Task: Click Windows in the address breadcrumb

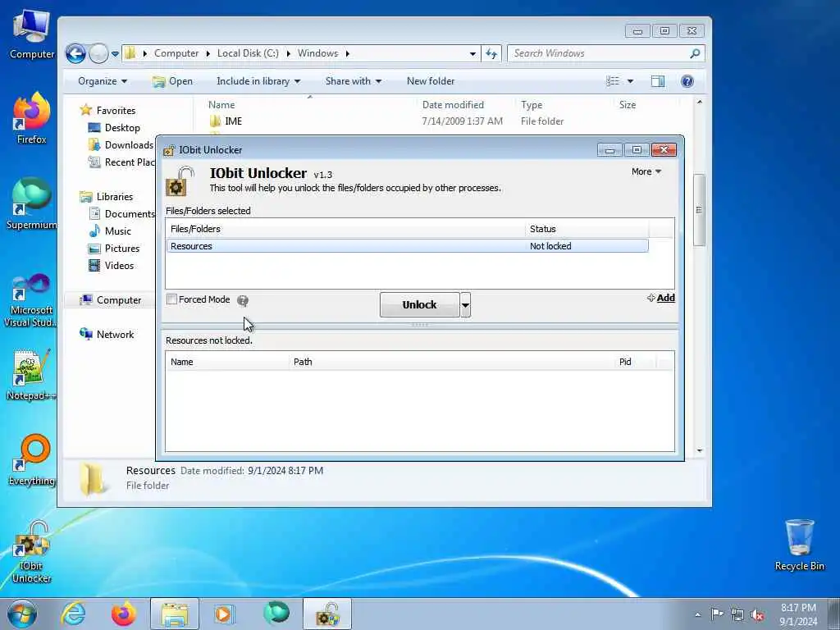Action: (317, 53)
